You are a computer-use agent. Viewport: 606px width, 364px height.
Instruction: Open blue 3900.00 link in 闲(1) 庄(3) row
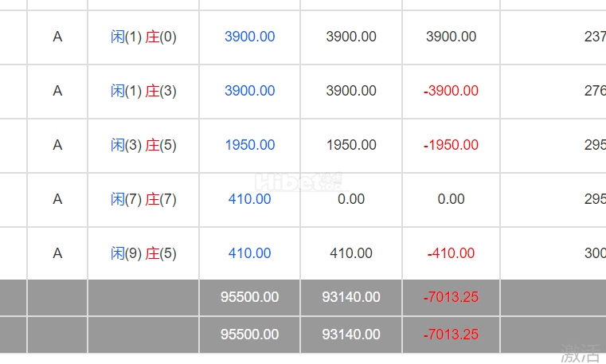point(249,91)
